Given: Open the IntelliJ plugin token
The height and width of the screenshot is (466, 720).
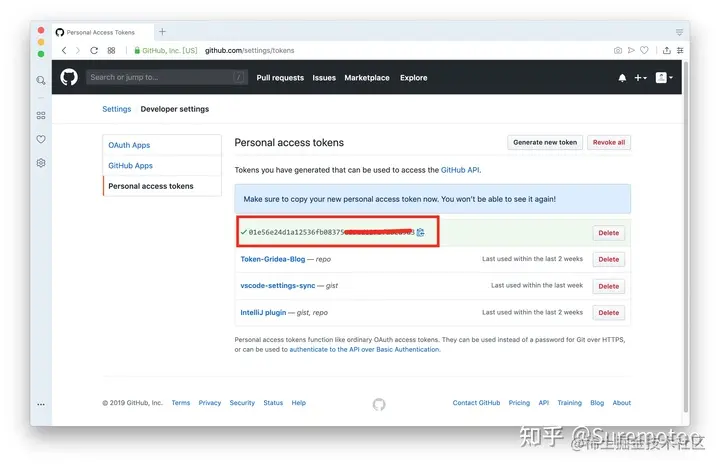Looking at the screenshot, I should pos(263,312).
